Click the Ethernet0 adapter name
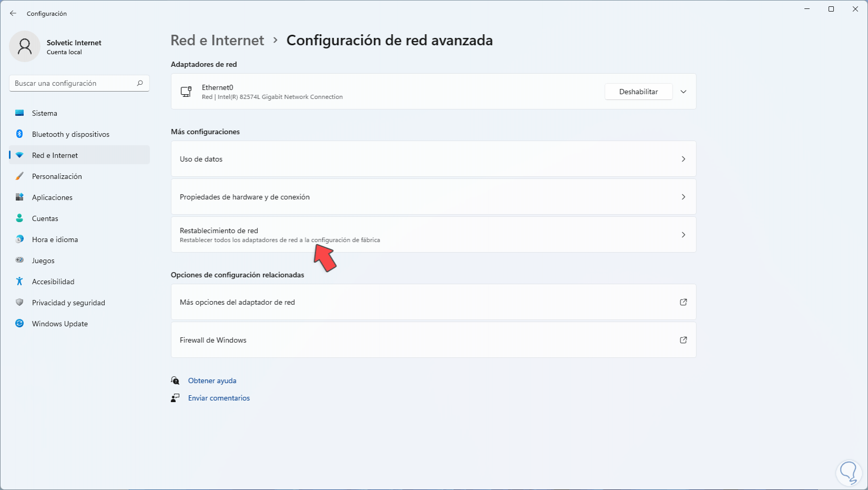Image resolution: width=868 pixels, height=490 pixels. tap(217, 87)
